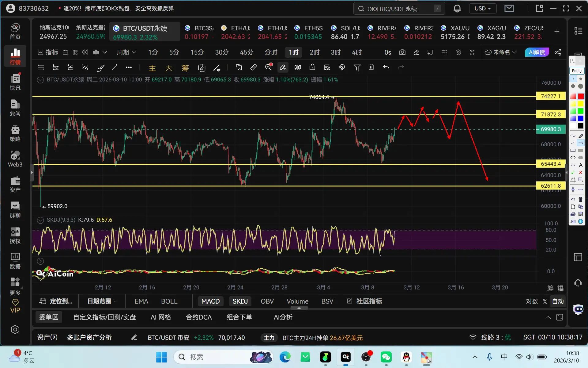Click the lock drawings icon

tap(312, 67)
